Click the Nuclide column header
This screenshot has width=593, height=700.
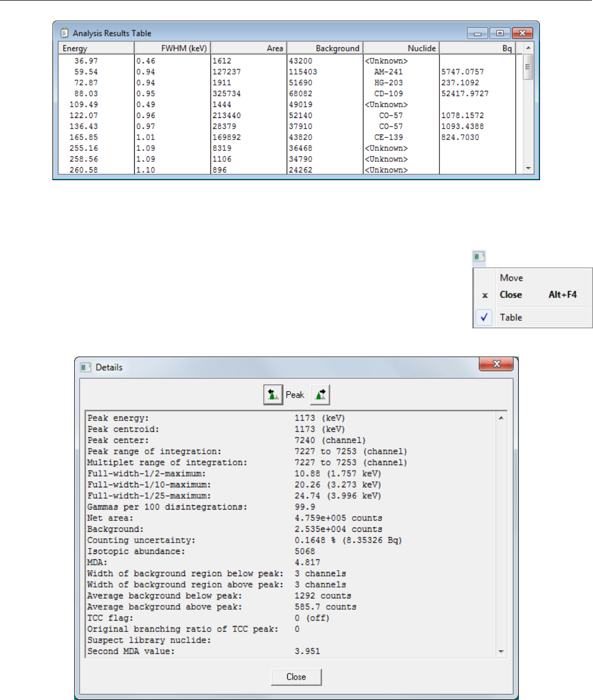tap(401, 48)
